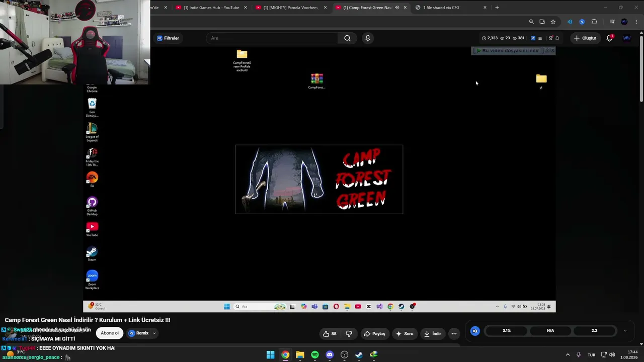
Task: Click the 2,323 clock stat
Action: [490, 38]
